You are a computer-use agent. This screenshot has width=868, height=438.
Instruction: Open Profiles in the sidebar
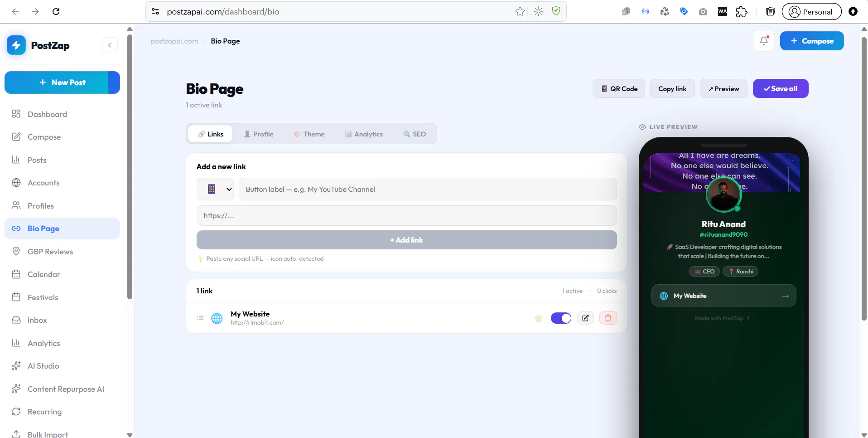click(x=62, y=206)
